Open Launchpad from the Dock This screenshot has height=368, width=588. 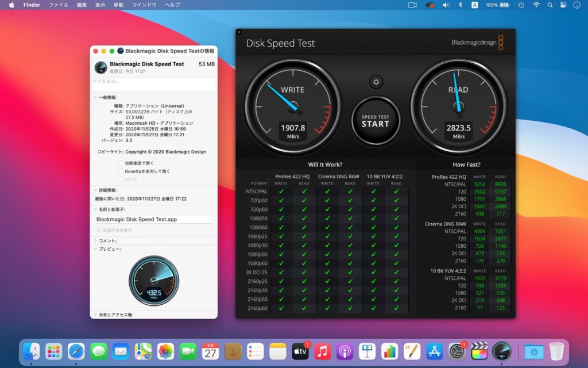click(x=53, y=351)
